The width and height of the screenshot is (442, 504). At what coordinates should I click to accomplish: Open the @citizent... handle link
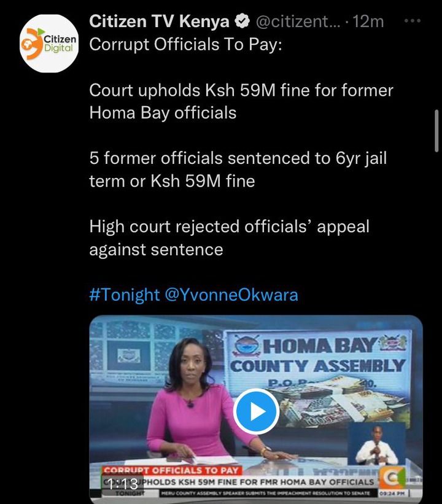298,21
